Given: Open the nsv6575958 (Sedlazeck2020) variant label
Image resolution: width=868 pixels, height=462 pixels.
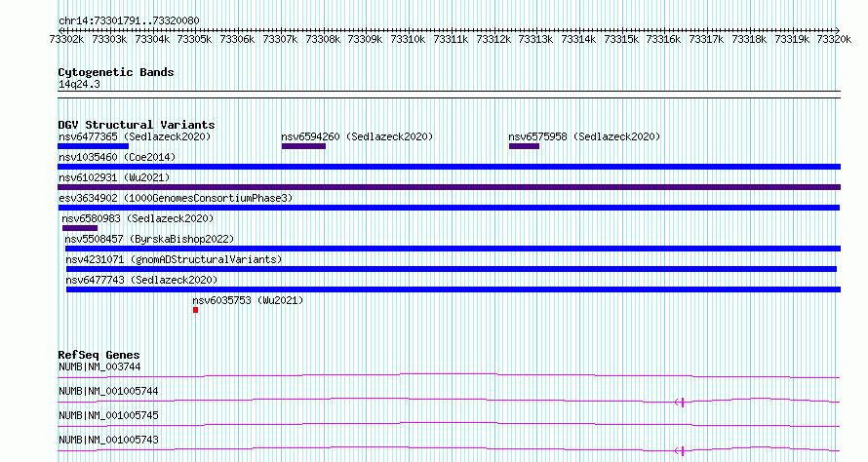Looking at the screenshot, I should point(584,136).
